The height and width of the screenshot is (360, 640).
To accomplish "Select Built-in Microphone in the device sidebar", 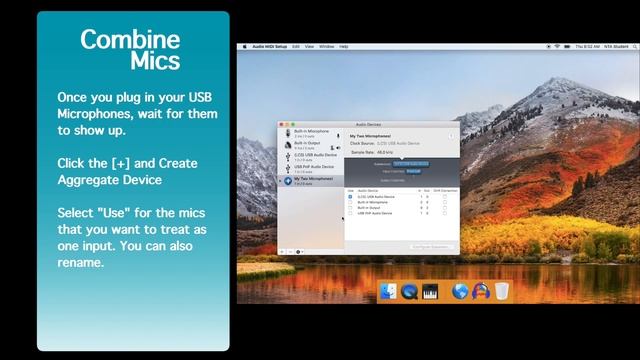I will [x=311, y=133].
